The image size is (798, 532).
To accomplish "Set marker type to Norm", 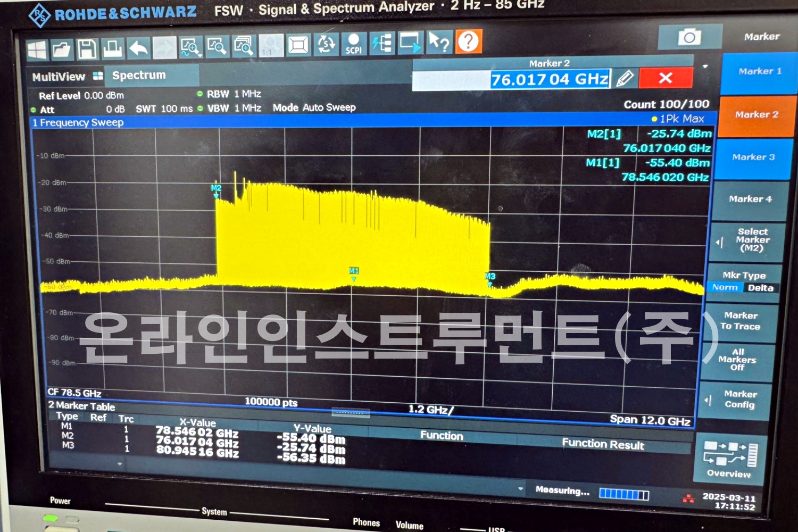I will [x=725, y=287].
